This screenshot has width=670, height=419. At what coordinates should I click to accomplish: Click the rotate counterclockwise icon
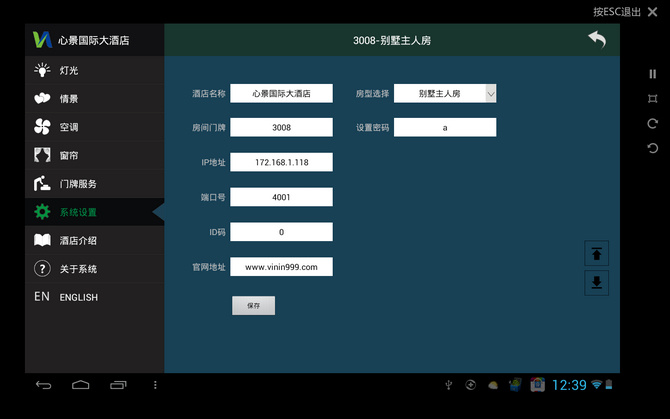point(652,148)
